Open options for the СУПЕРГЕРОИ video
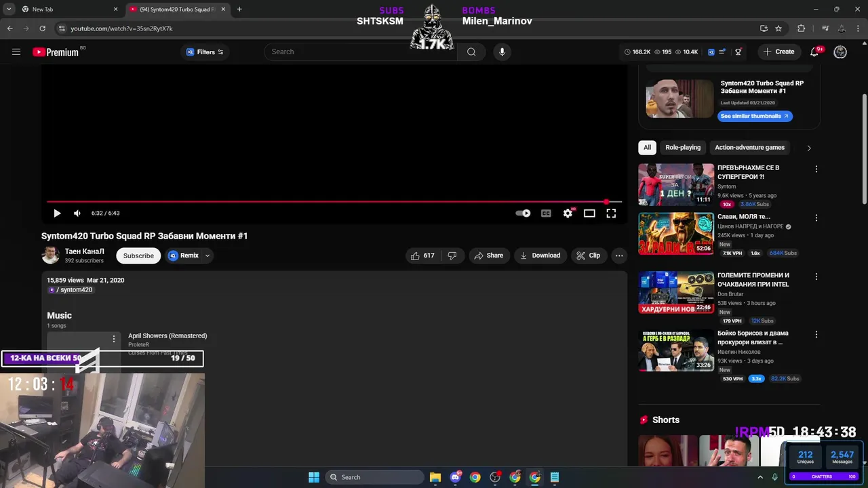 click(x=816, y=169)
